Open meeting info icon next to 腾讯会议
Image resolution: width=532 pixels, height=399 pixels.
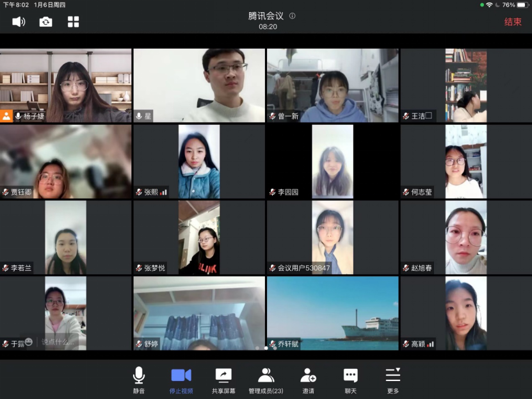(x=293, y=16)
